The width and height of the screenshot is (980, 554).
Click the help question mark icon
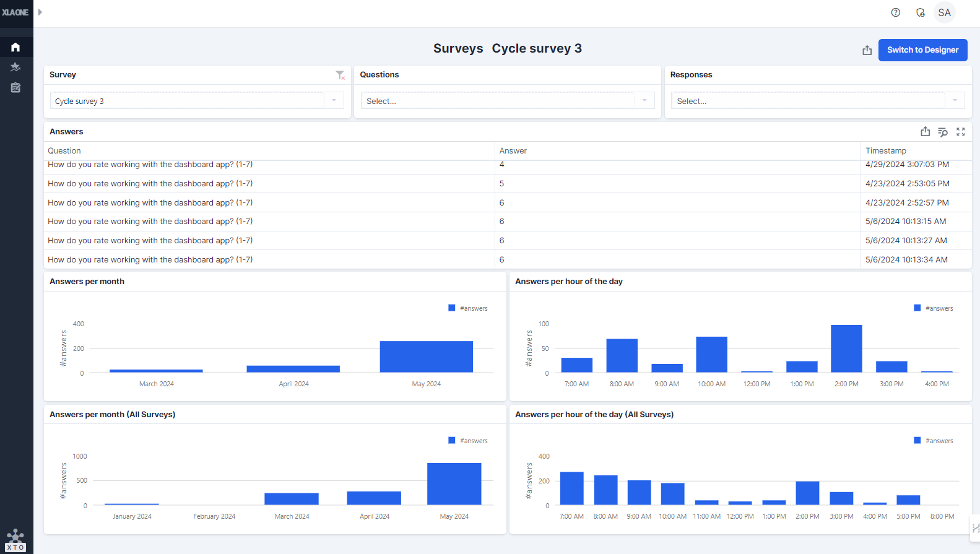[x=895, y=12]
